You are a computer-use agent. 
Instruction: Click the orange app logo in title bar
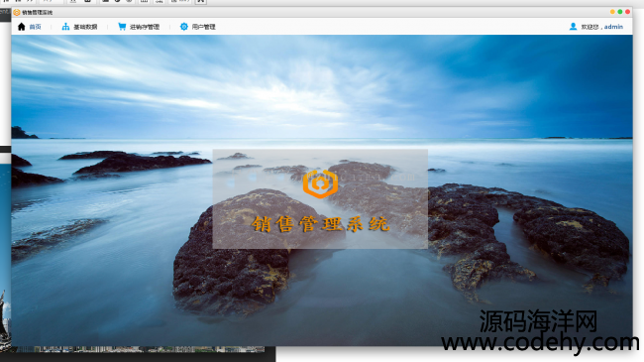click(17, 12)
